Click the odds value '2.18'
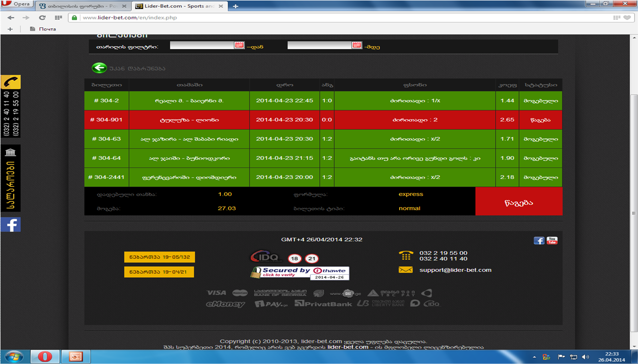The image size is (638, 364). [x=507, y=177]
